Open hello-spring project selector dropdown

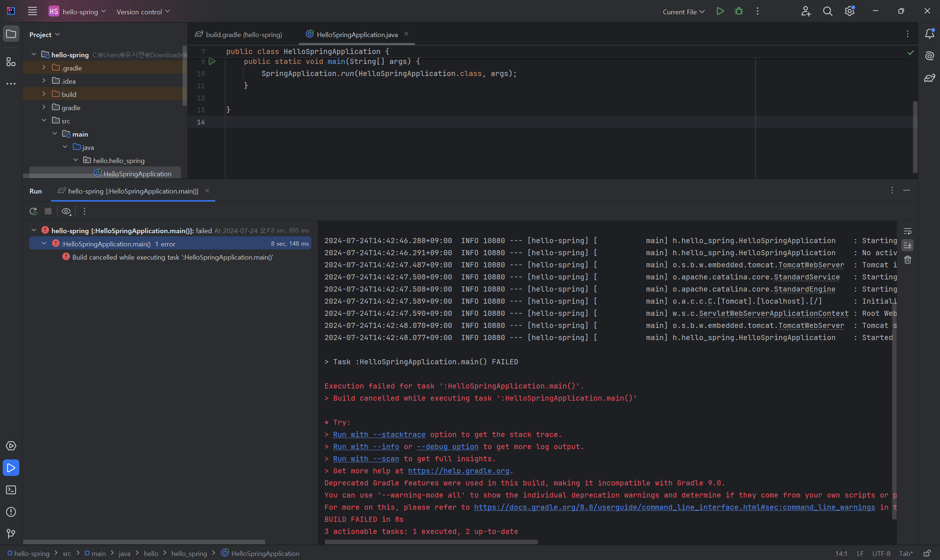(x=78, y=11)
